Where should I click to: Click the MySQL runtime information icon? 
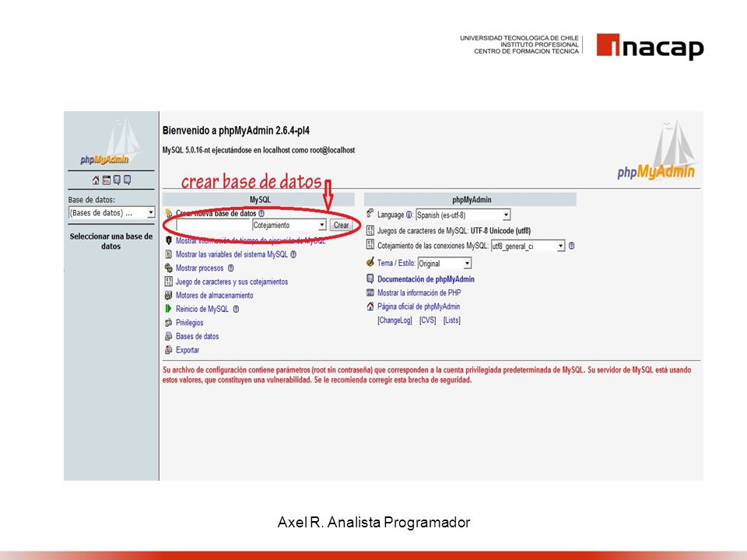click(168, 240)
